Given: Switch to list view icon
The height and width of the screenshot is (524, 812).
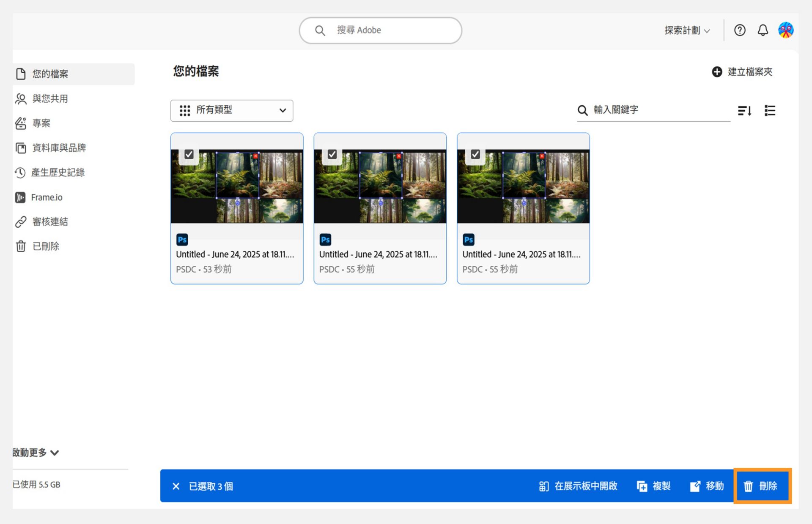Looking at the screenshot, I should coord(770,111).
